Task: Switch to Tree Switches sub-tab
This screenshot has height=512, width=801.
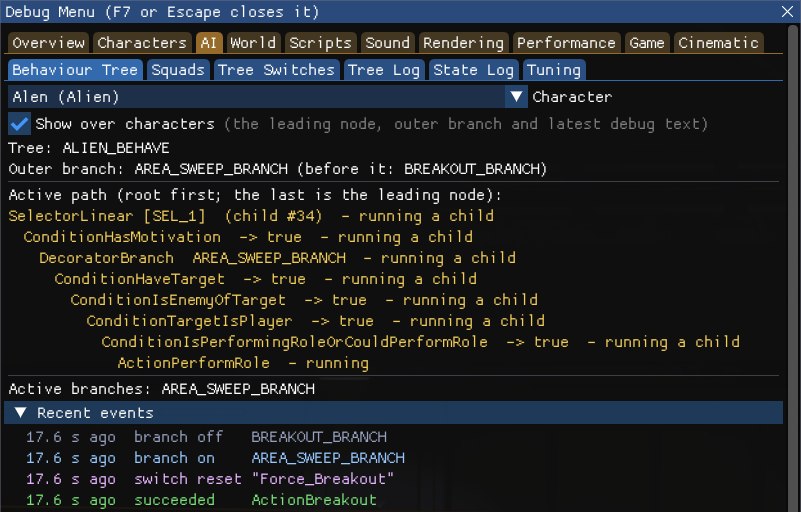Action: 276,70
